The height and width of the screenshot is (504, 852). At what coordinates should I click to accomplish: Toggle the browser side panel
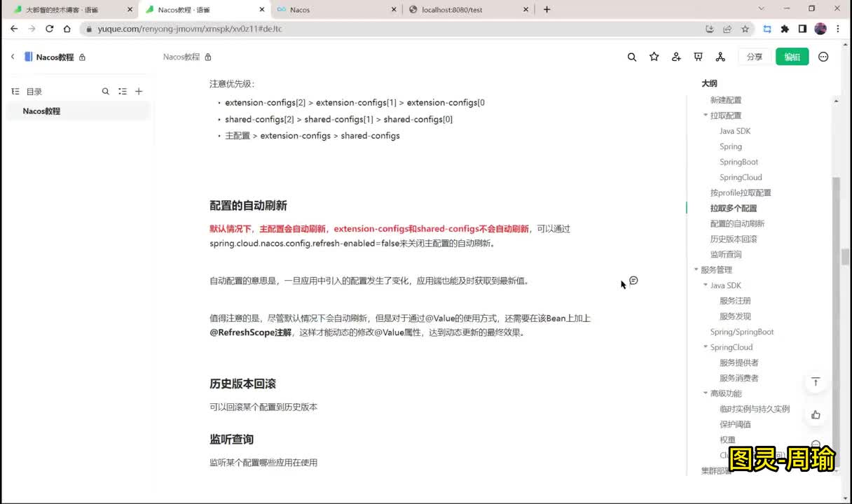(x=802, y=29)
